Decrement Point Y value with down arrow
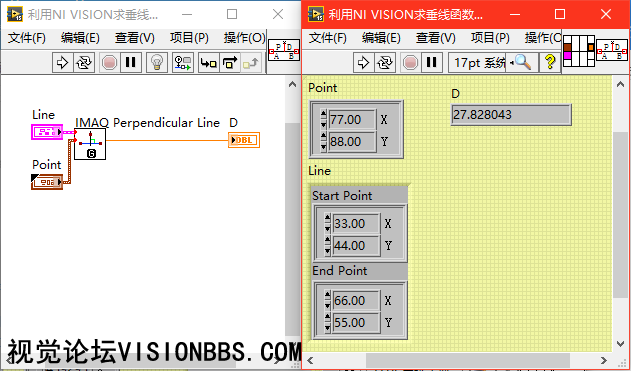 (324, 147)
